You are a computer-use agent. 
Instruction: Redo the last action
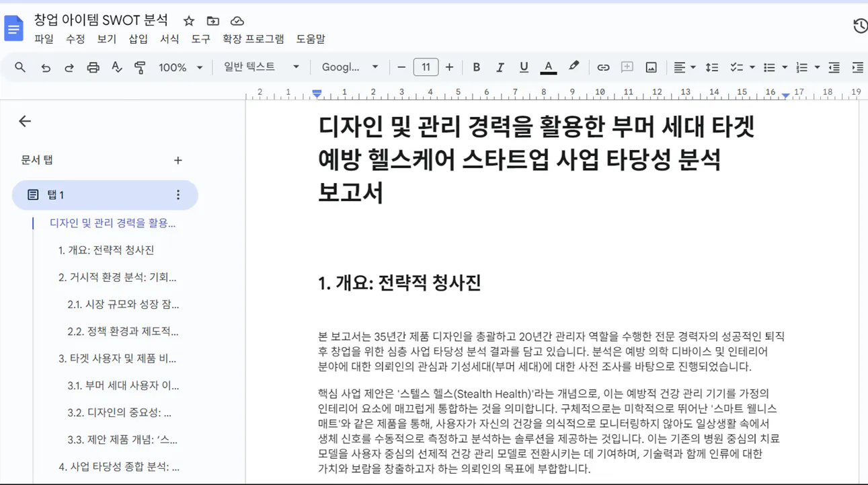[x=69, y=67]
